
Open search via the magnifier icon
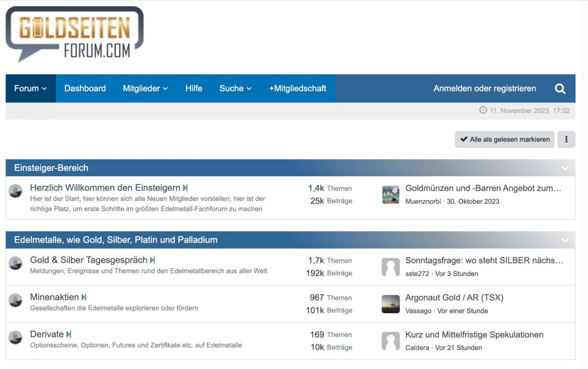point(560,89)
